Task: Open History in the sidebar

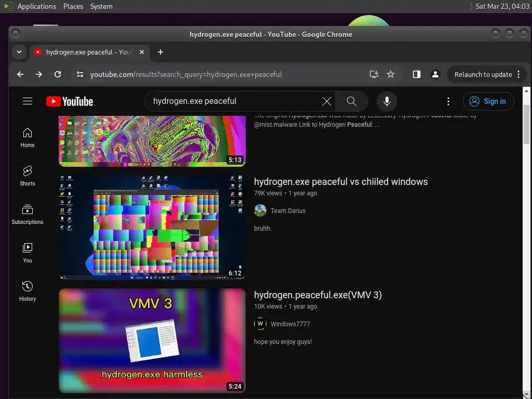Action: (x=28, y=291)
